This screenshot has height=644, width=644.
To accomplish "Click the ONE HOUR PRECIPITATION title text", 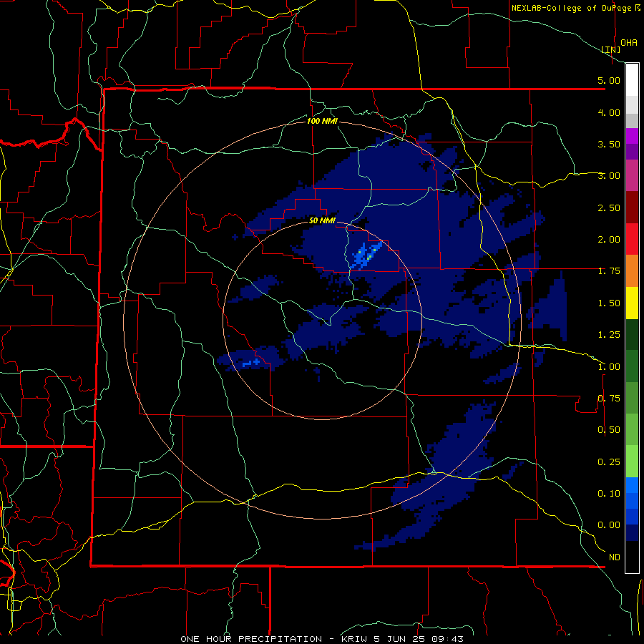I will 251,639.
